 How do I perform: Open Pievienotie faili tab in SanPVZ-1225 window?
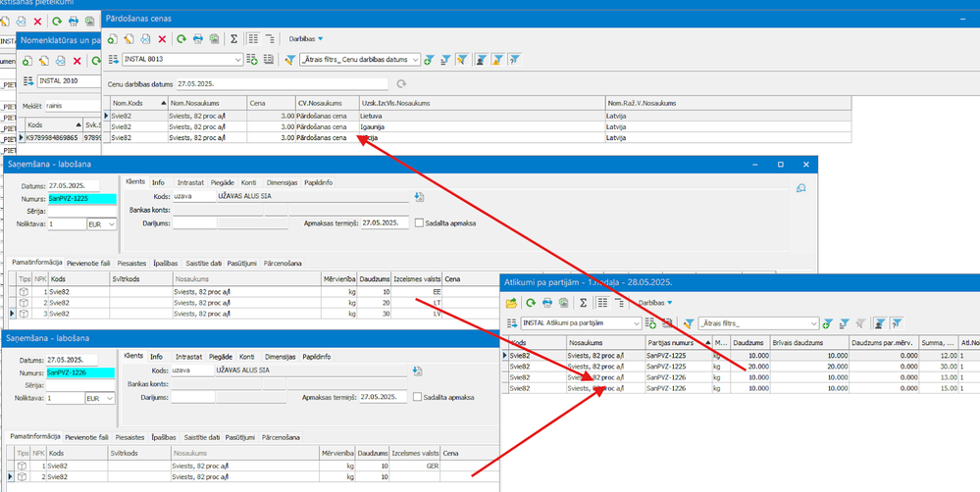(88, 263)
